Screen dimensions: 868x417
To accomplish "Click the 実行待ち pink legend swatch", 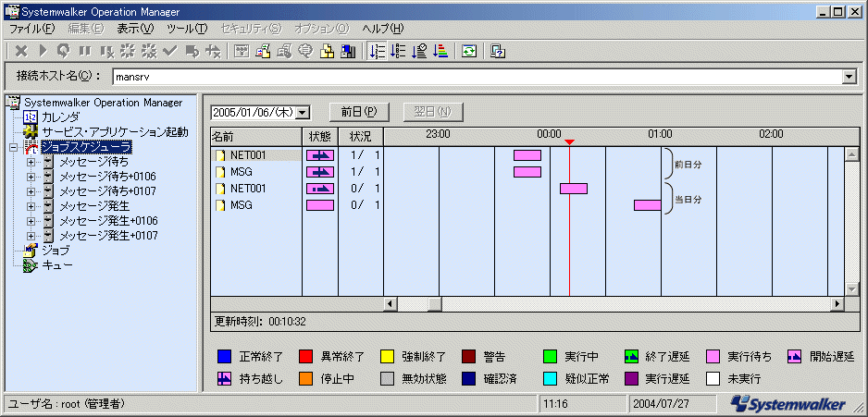I will (x=712, y=356).
